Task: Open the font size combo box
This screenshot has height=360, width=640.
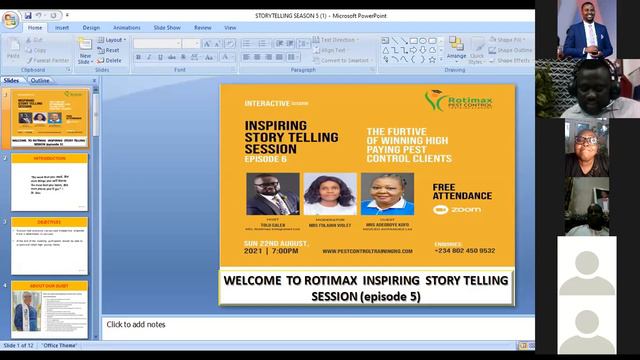Action: tap(191, 44)
